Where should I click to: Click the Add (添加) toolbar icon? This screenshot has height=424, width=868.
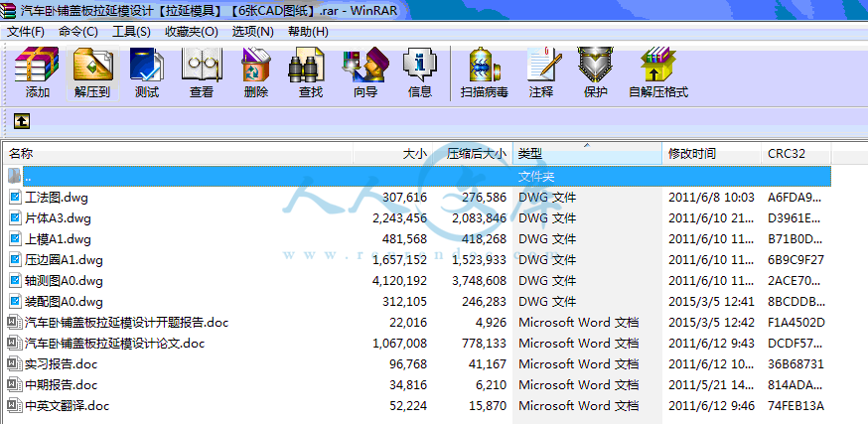tap(37, 65)
